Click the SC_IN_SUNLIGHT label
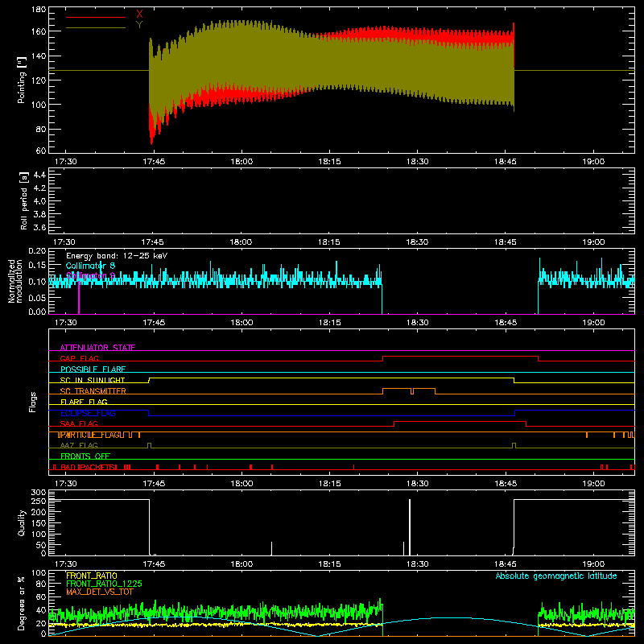 click(93, 380)
